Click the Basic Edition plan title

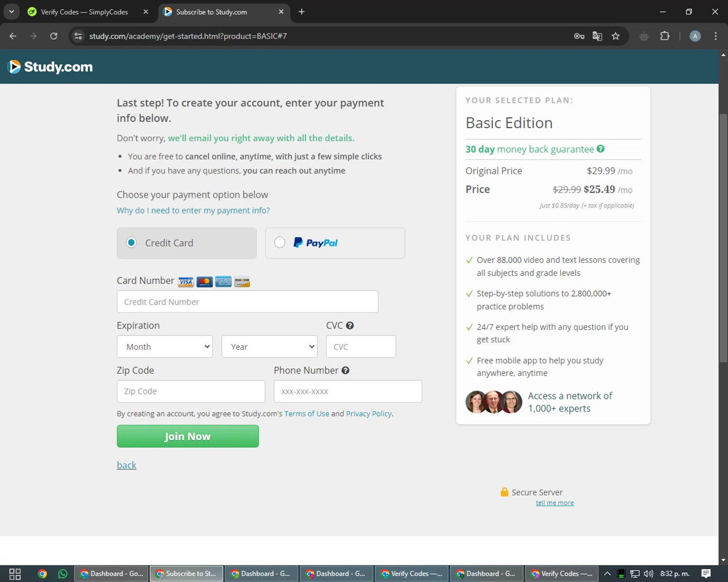coord(509,123)
